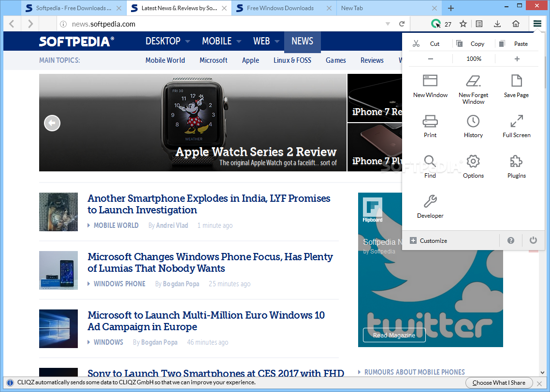
Task: Show site information icon in address bar
Action: click(63, 24)
